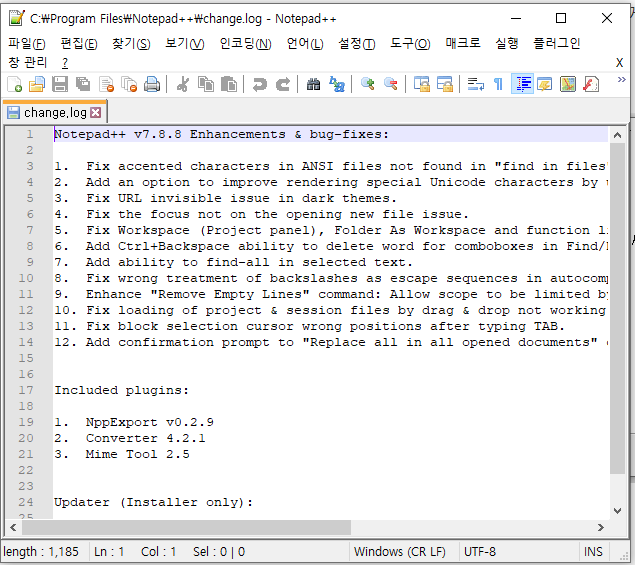635x565 pixels.
Task: Click the Redo arrow icon
Action: click(283, 84)
